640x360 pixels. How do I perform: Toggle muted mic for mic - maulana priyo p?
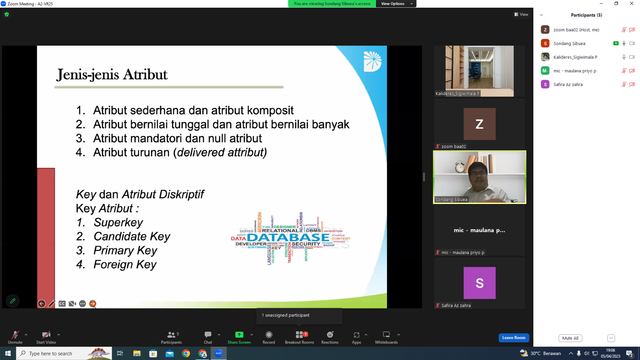coord(624,71)
